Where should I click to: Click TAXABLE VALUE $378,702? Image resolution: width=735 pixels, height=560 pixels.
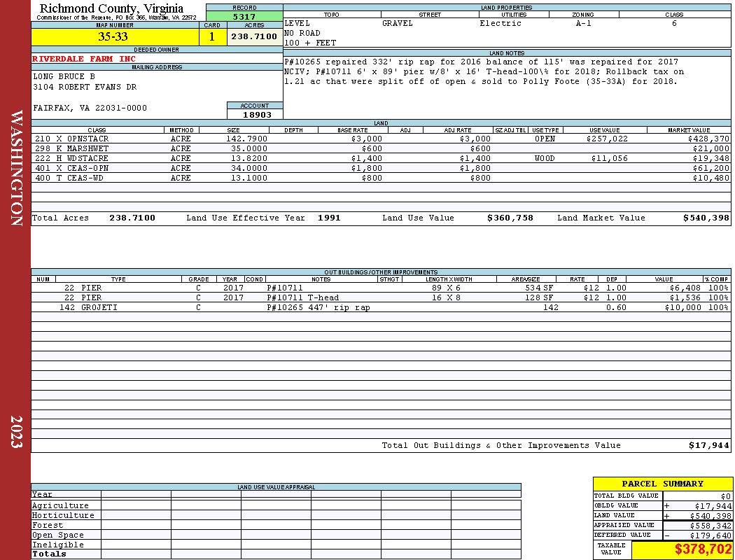click(x=703, y=549)
